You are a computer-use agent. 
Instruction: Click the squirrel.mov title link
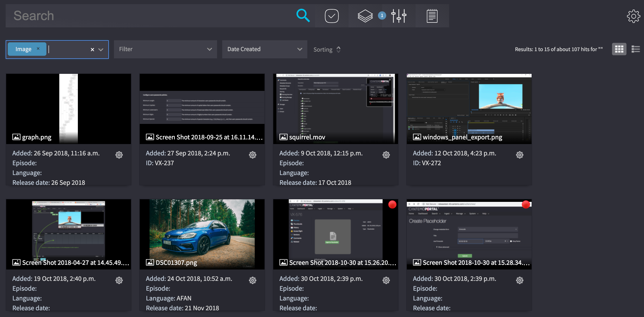click(x=307, y=137)
